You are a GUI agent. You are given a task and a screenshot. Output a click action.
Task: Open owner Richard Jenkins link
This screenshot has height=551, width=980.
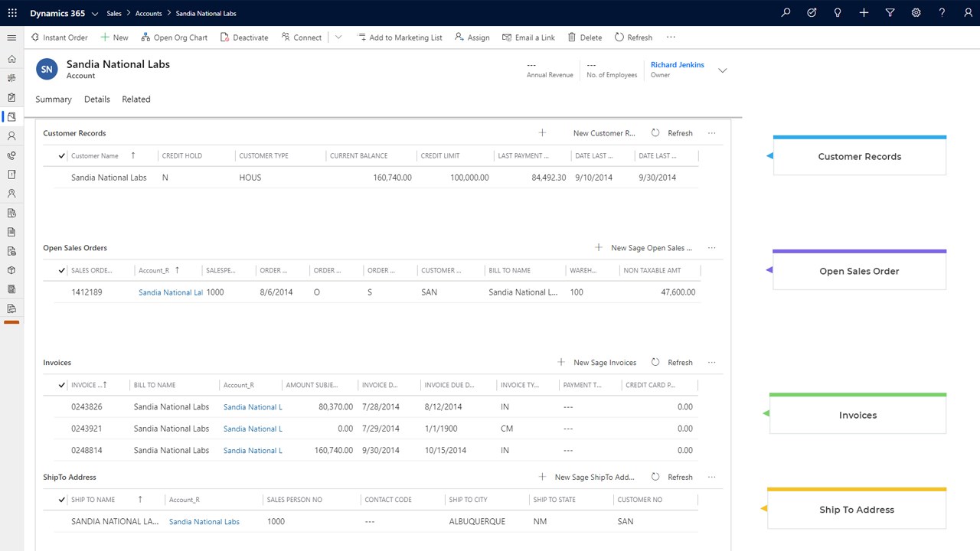click(678, 65)
